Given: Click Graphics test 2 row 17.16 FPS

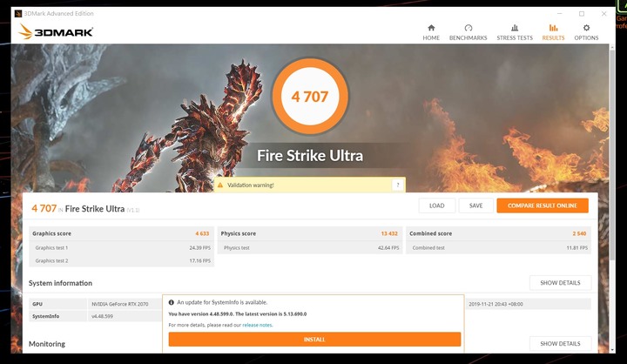Looking at the screenshot, I should (x=122, y=260).
